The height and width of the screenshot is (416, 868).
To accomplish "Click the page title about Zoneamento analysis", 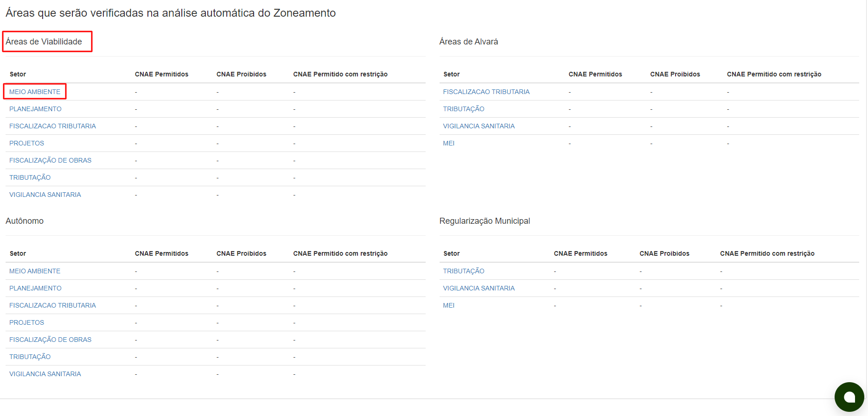I will 171,13.
